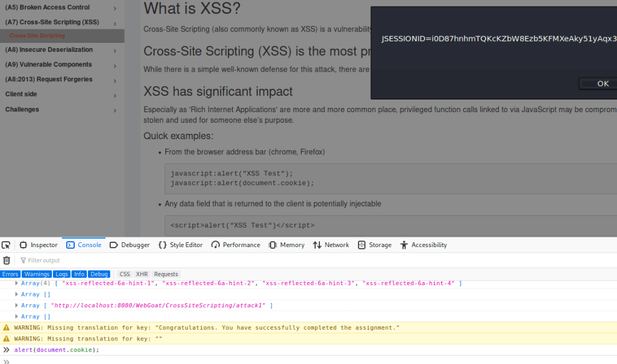The image size is (617, 364).
Task: Activate the element picker tool
Action: [x=6, y=245]
